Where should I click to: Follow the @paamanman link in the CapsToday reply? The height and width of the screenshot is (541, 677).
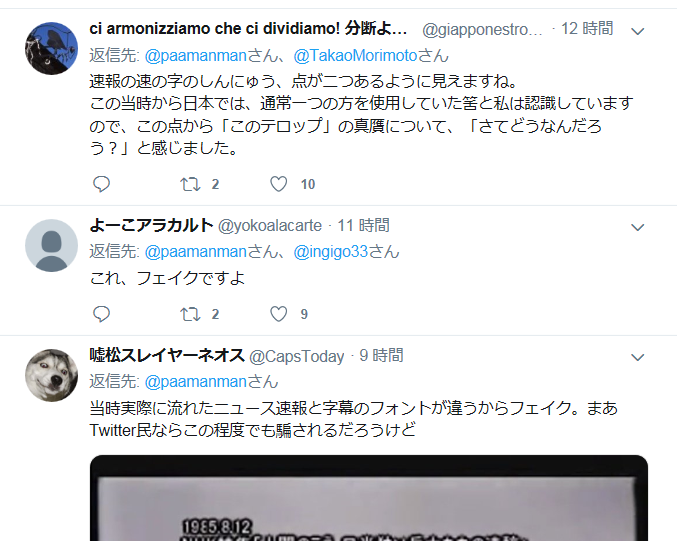[196, 382]
